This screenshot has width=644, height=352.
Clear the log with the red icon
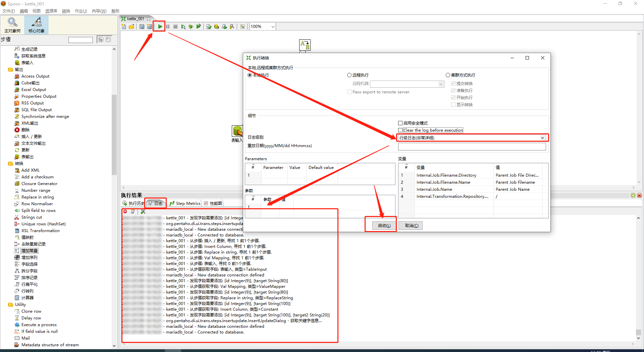click(x=125, y=212)
